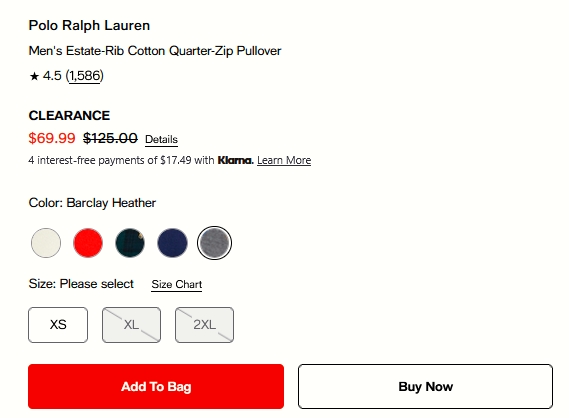Select the navy blue color swatch
Screen dimensions: 569x418
[x=172, y=243]
